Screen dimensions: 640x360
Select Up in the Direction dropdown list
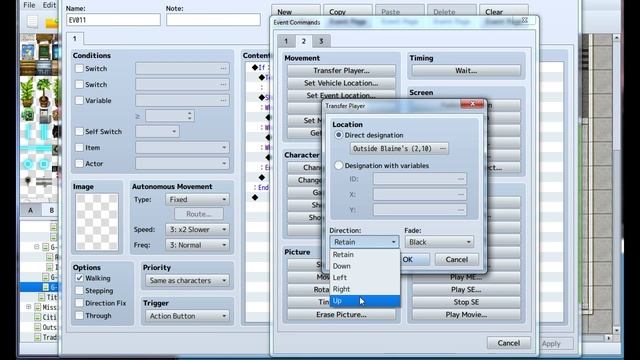(x=364, y=301)
